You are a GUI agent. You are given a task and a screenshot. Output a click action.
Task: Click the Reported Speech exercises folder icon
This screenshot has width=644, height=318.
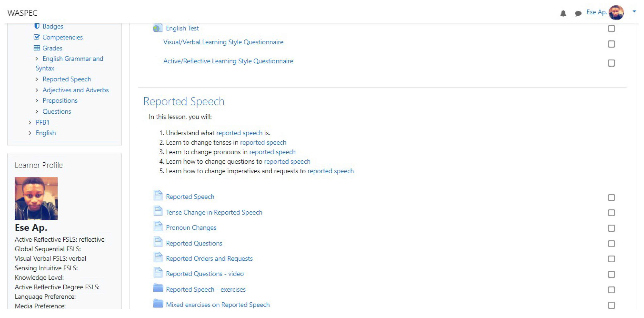point(158,288)
